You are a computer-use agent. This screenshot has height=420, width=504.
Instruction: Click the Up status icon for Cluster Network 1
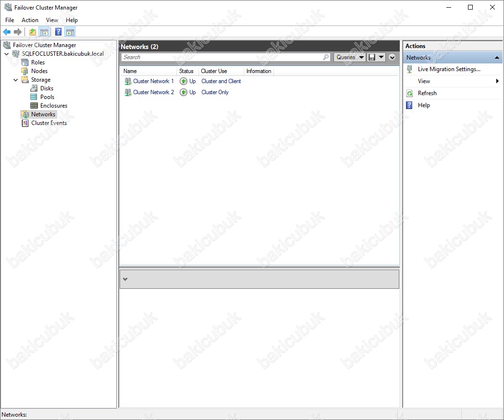(183, 81)
